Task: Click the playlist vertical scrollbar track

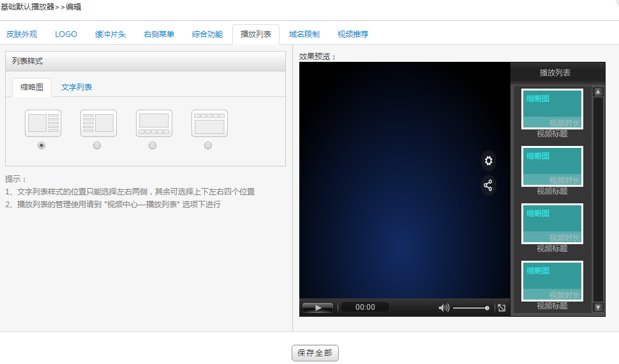Action: (x=598, y=200)
